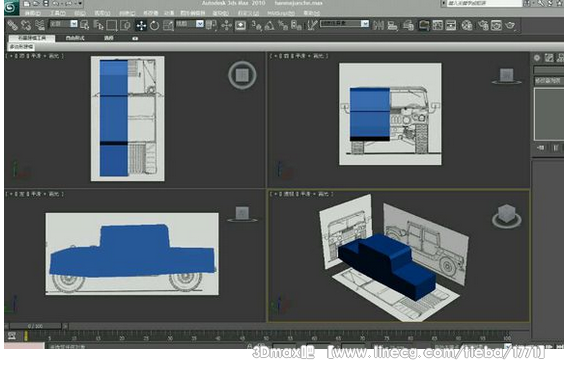Toggle the Spinner Snap icon
The width and height of the screenshot is (574, 369).
pyautogui.click(x=297, y=25)
